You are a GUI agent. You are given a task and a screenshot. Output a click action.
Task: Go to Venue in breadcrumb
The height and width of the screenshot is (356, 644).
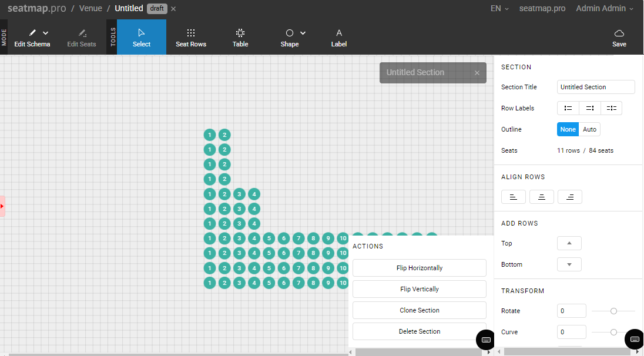(x=90, y=9)
